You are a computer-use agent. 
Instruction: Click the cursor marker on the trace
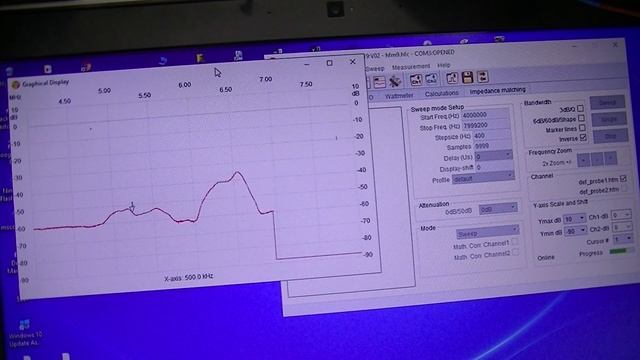pos(132,207)
